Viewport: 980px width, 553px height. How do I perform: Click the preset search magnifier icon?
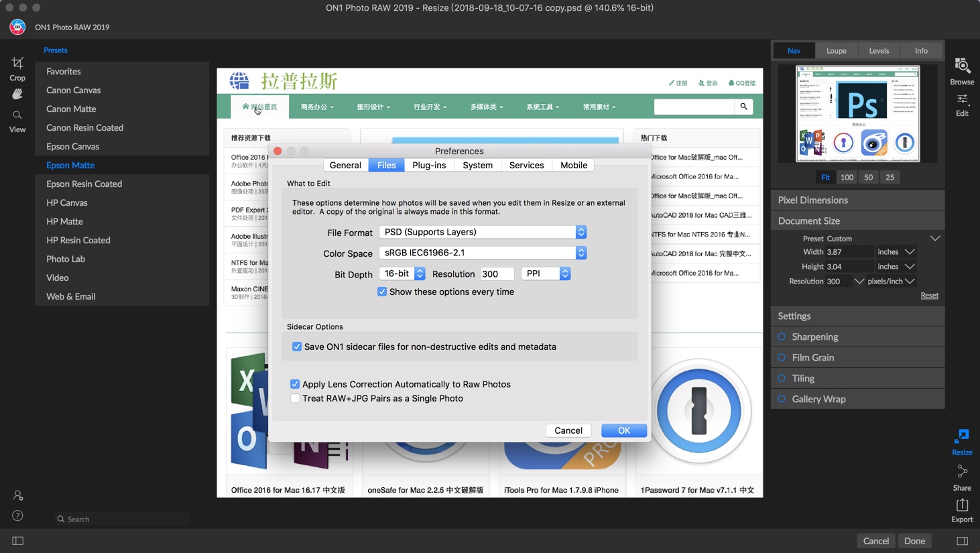click(61, 519)
